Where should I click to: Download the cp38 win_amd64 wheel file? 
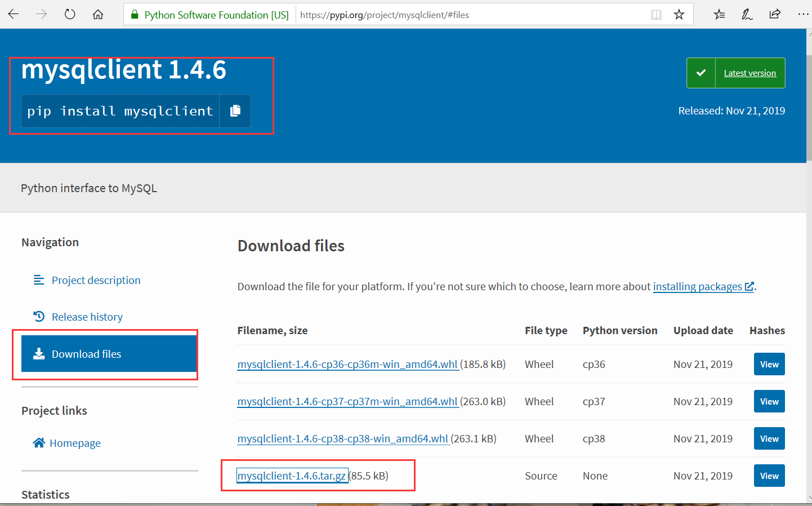[343, 438]
